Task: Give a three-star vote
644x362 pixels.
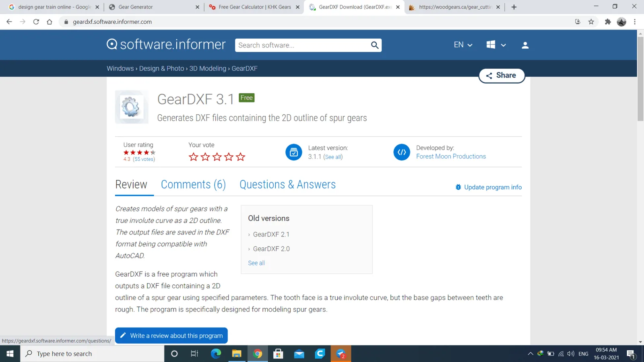Action: pyautogui.click(x=217, y=157)
